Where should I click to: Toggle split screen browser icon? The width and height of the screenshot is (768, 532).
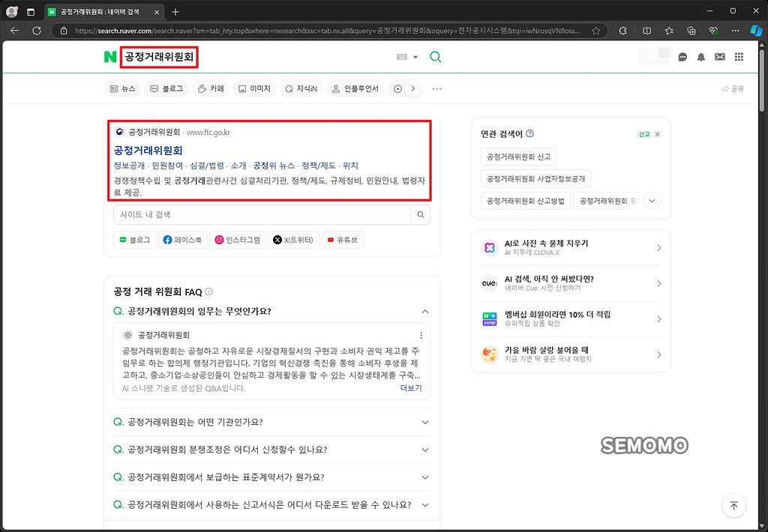(646, 31)
